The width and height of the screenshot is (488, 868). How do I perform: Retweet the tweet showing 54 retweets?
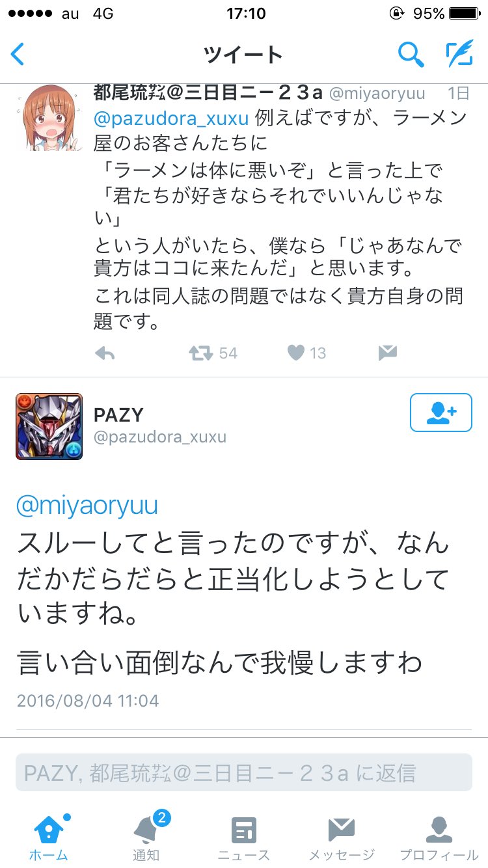coord(200,353)
